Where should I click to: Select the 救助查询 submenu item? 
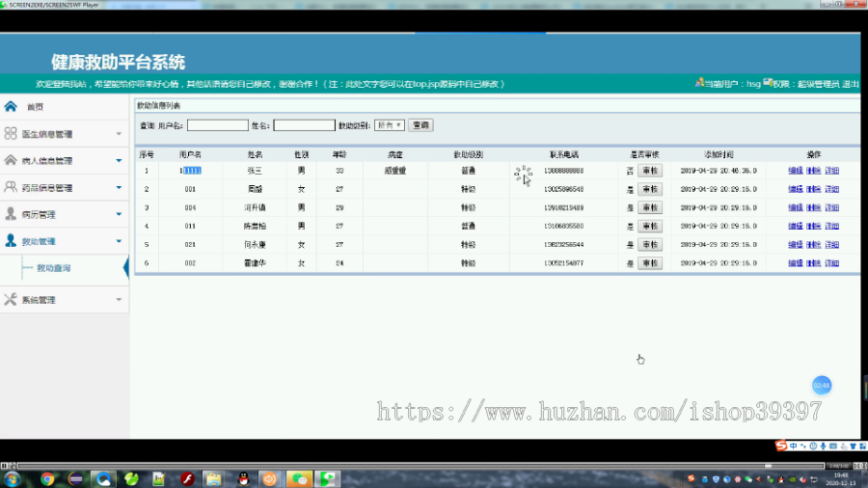tap(54, 268)
